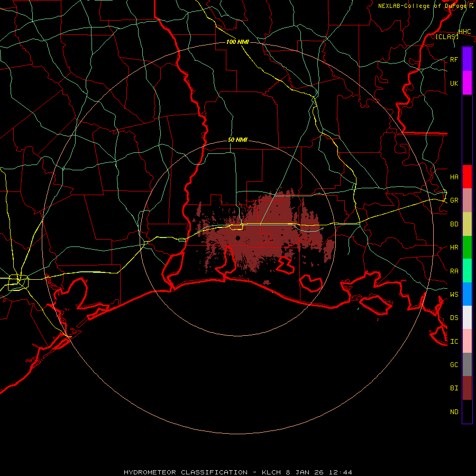Click the [CLAS] units label

(x=447, y=37)
